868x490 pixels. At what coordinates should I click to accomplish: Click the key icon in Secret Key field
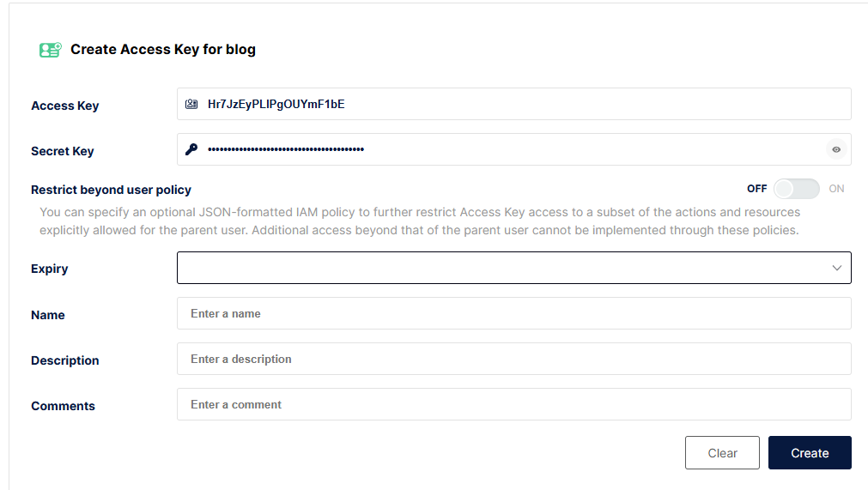[x=191, y=149]
